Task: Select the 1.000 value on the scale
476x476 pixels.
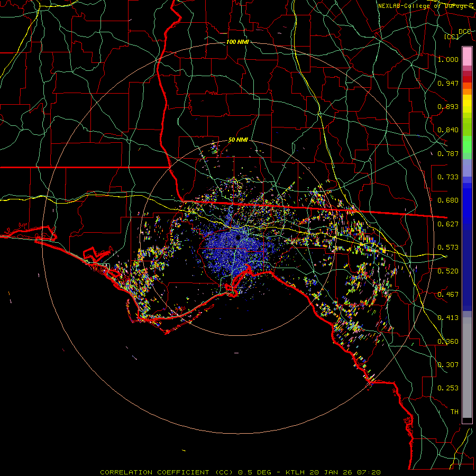Action: click(448, 59)
